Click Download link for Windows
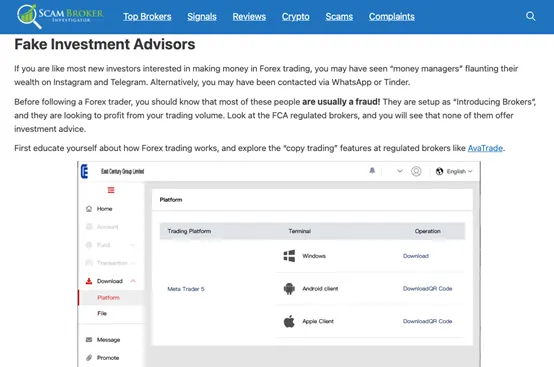 tap(416, 256)
